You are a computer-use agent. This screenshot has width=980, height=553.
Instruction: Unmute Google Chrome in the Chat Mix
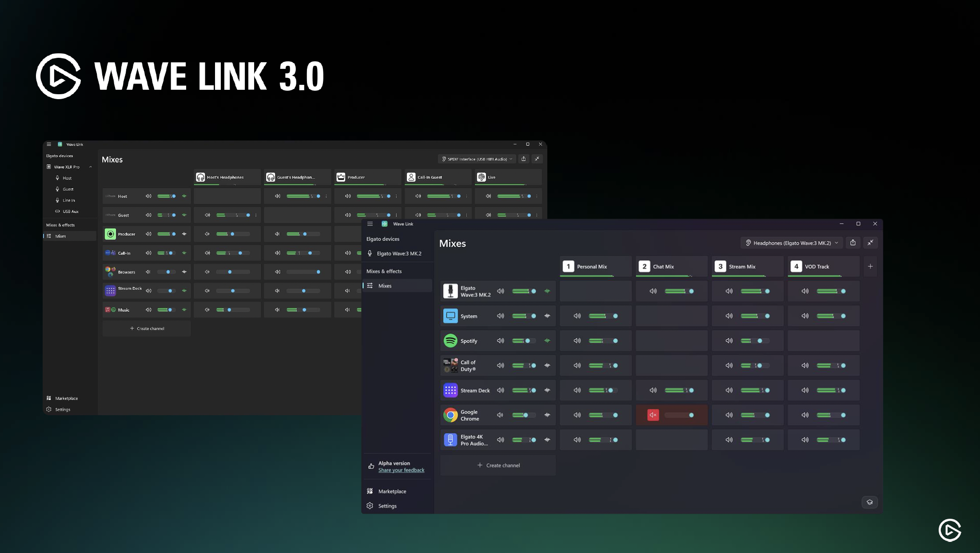[652, 415]
